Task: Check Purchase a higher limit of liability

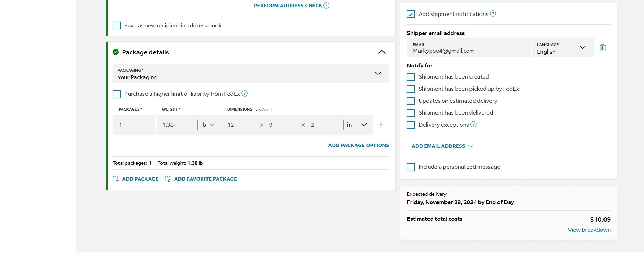Action: click(x=117, y=94)
